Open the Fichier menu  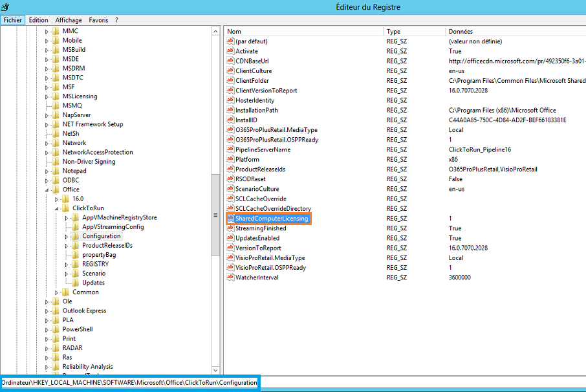12,20
